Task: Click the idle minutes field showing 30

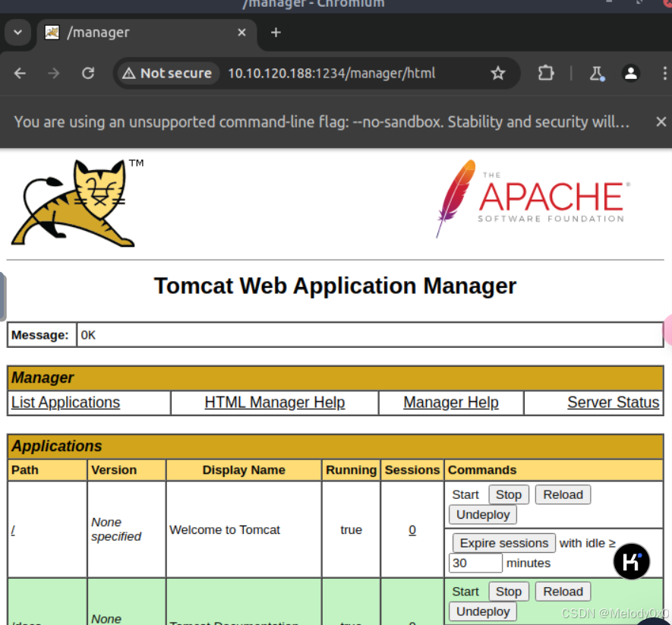Action: coord(475,563)
